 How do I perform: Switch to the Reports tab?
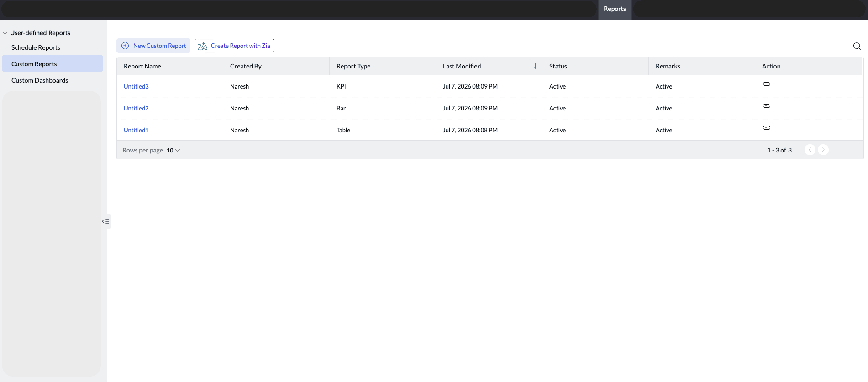[615, 9]
